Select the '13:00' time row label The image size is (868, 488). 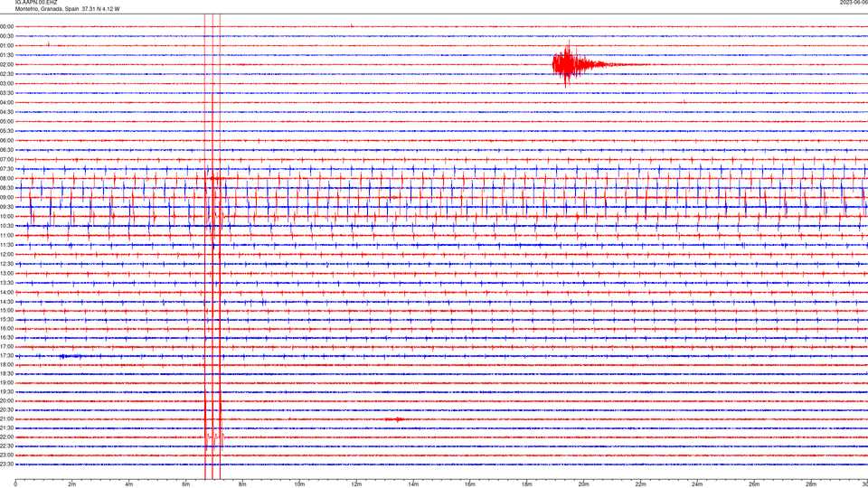pos(6,273)
